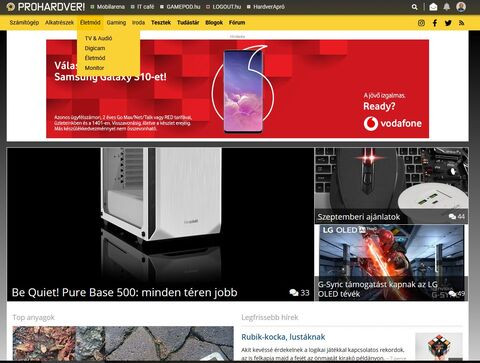
Task: Visit the Instagram page icon
Action: (x=421, y=23)
